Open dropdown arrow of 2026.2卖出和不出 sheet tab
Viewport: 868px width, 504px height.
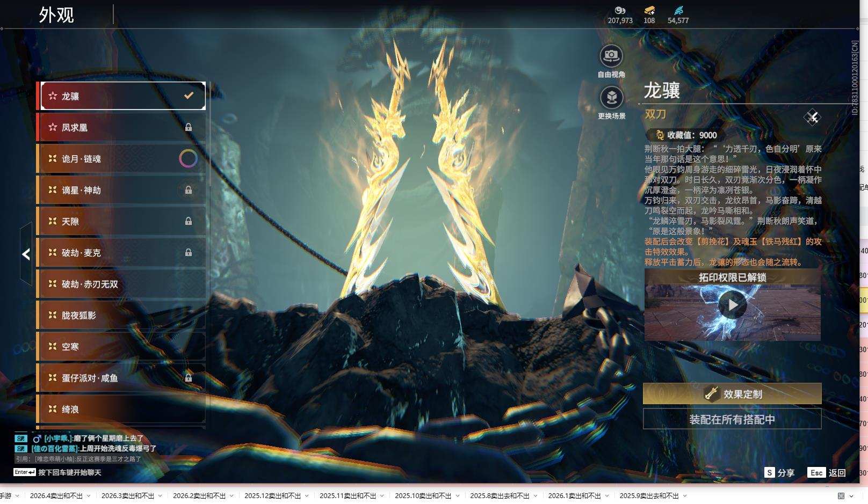tap(232, 496)
